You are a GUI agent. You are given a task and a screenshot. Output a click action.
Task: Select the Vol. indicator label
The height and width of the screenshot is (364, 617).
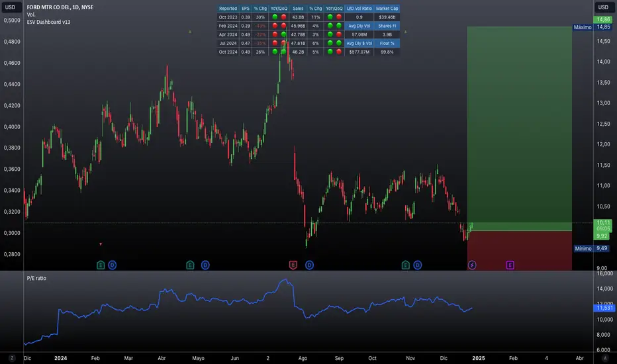pos(31,15)
